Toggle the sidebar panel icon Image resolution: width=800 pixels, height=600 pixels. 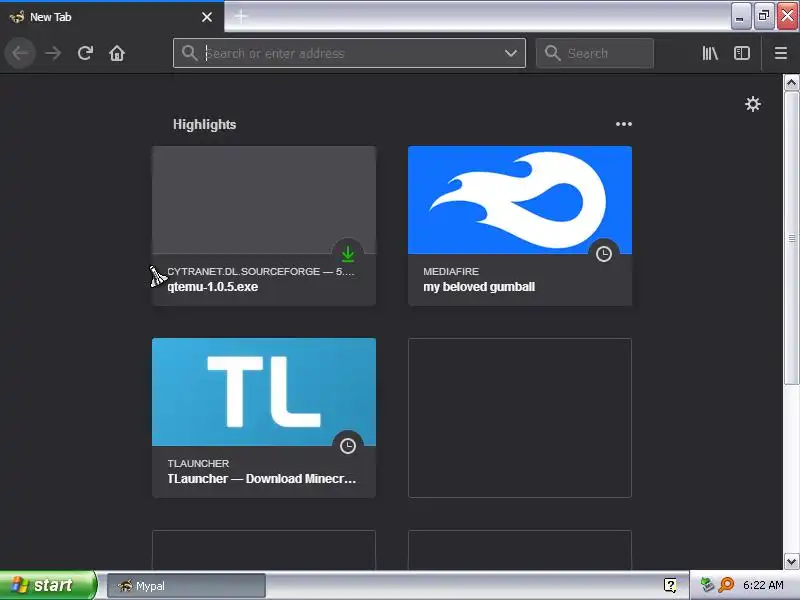742,53
